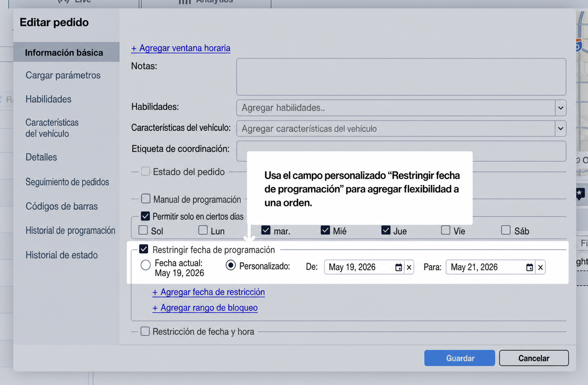The height and width of the screenshot is (385, 588).
Task: Save the order with Guardar
Action: tap(460, 358)
